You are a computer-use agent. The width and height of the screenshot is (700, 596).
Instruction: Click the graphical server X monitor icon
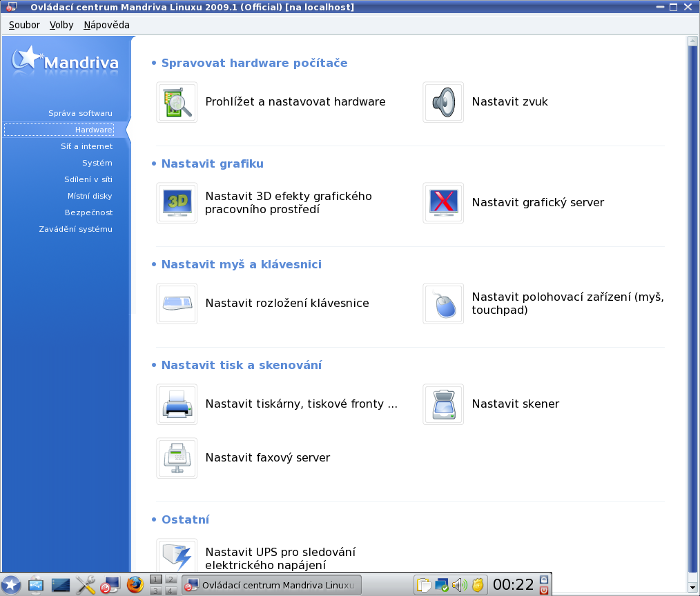443,203
